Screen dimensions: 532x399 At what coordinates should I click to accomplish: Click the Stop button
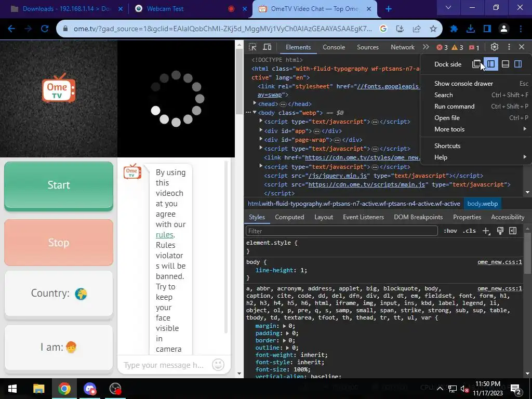(59, 243)
